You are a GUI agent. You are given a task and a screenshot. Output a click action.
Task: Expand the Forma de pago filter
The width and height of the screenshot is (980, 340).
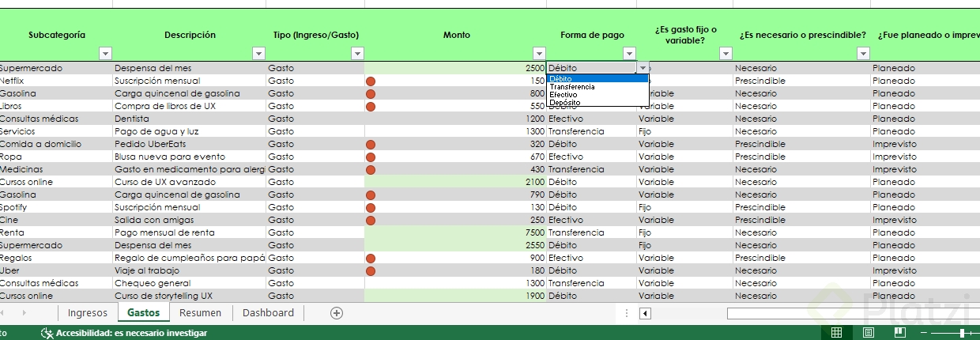[x=629, y=54]
